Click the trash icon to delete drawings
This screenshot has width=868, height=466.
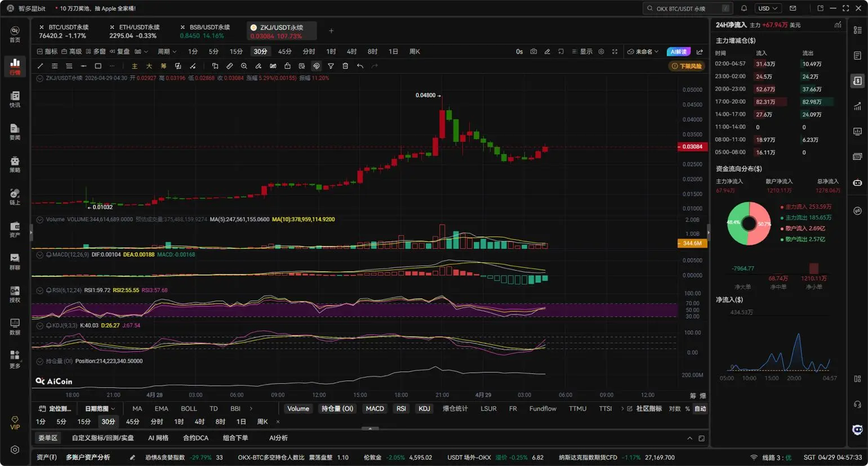[x=345, y=66]
